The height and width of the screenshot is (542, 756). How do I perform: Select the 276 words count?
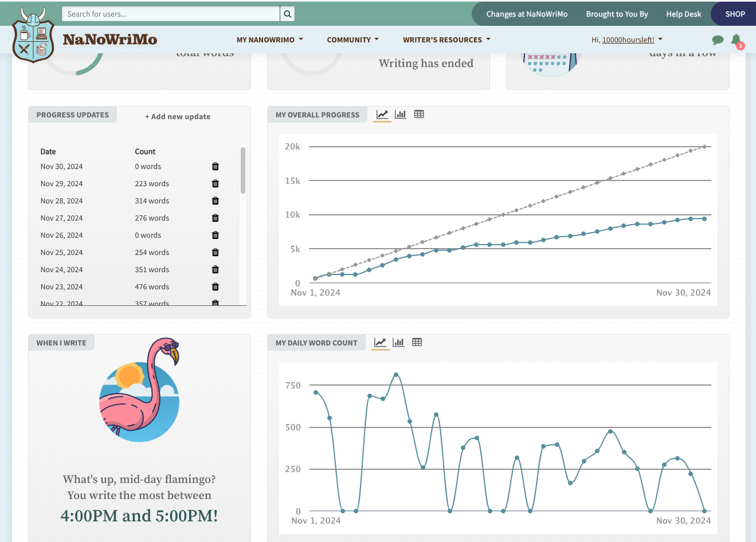tap(152, 218)
